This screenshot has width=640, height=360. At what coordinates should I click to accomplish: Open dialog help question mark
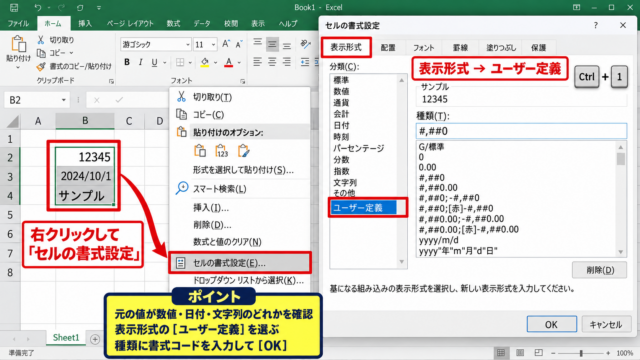pyautogui.click(x=596, y=25)
